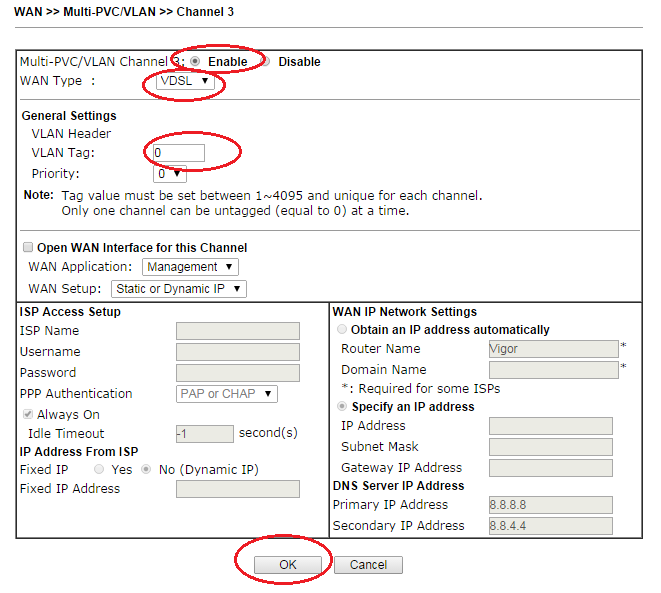Expand the WAN Application dropdown
The width and height of the screenshot is (661, 593).
pos(189,267)
